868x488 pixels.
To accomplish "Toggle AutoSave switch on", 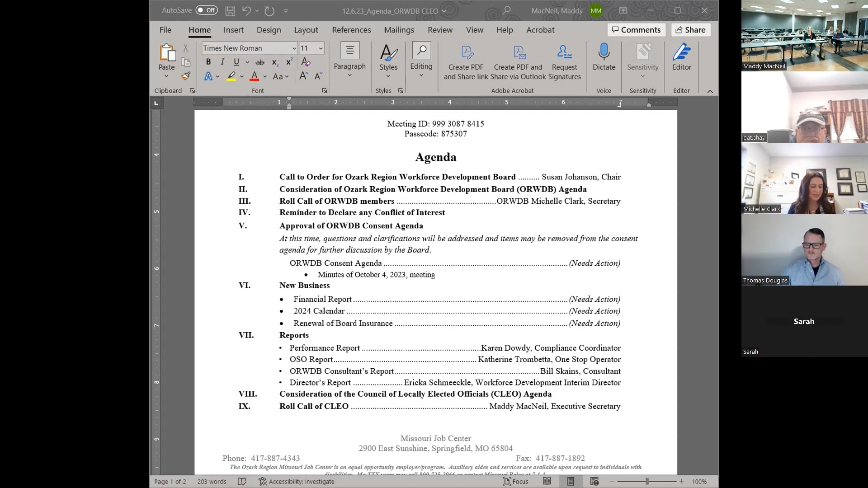I will (x=207, y=10).
